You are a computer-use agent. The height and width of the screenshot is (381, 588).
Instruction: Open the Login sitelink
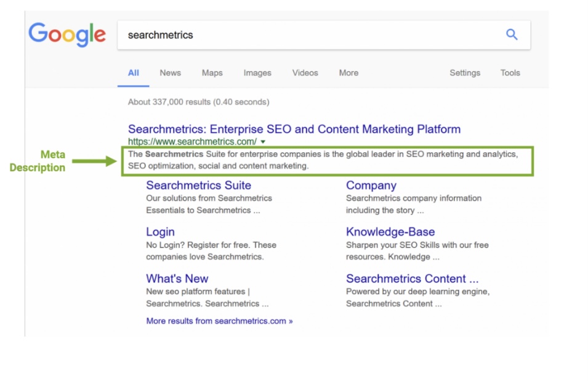coord(160,232)
